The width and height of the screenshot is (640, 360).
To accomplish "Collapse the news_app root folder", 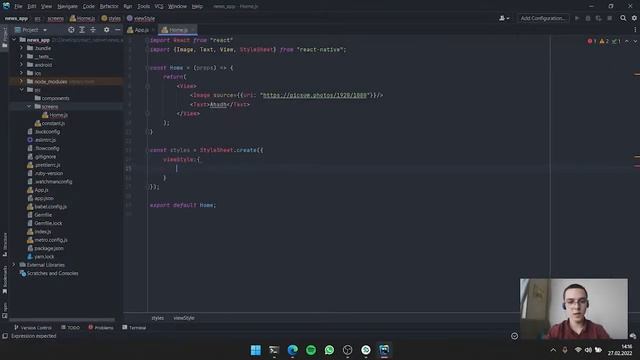I will 14,40.
